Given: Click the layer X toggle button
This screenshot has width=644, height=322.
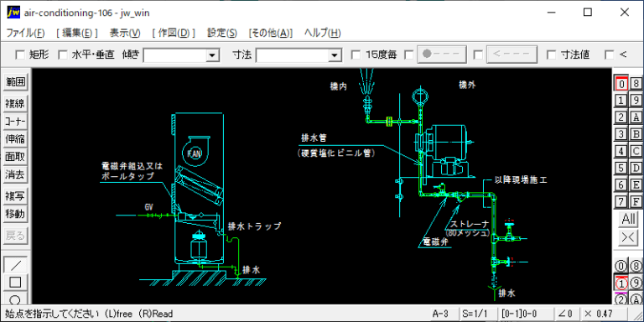Looking at the screenshot, I should [x=628, y=238].
